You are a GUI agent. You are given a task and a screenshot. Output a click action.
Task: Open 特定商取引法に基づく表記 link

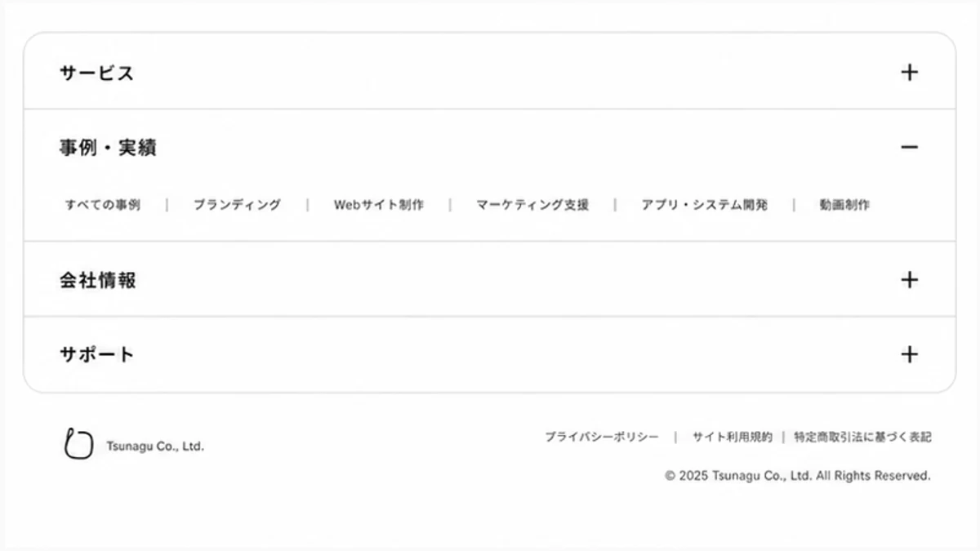[862, 437]
